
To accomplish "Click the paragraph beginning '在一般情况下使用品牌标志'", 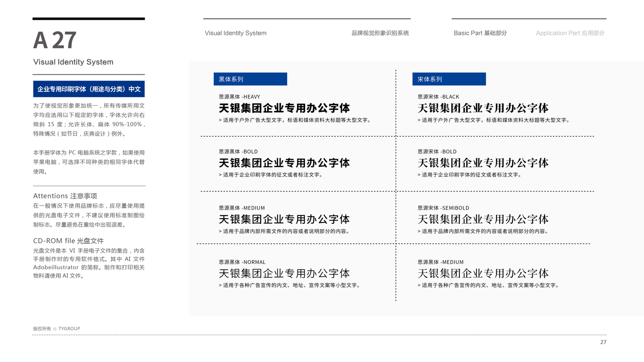I will click(x=89, y=215).
